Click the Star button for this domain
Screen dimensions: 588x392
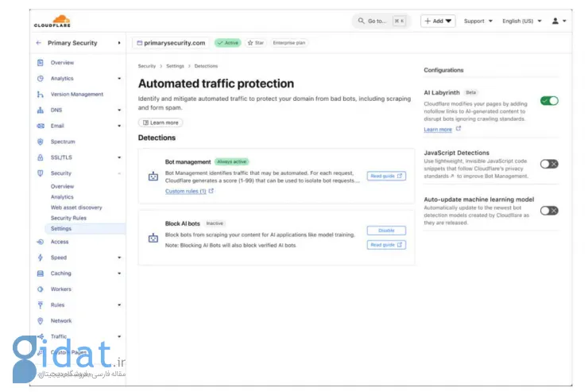tap(255, 43)
